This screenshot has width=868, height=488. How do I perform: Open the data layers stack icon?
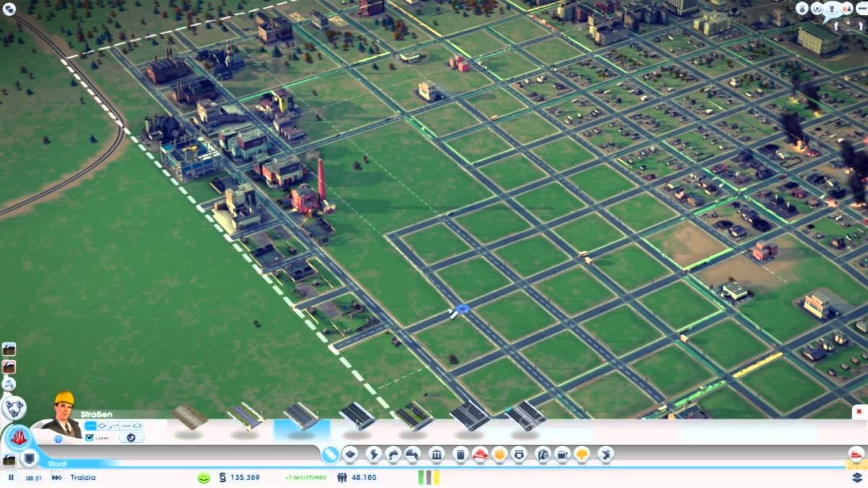coord(856,478)
